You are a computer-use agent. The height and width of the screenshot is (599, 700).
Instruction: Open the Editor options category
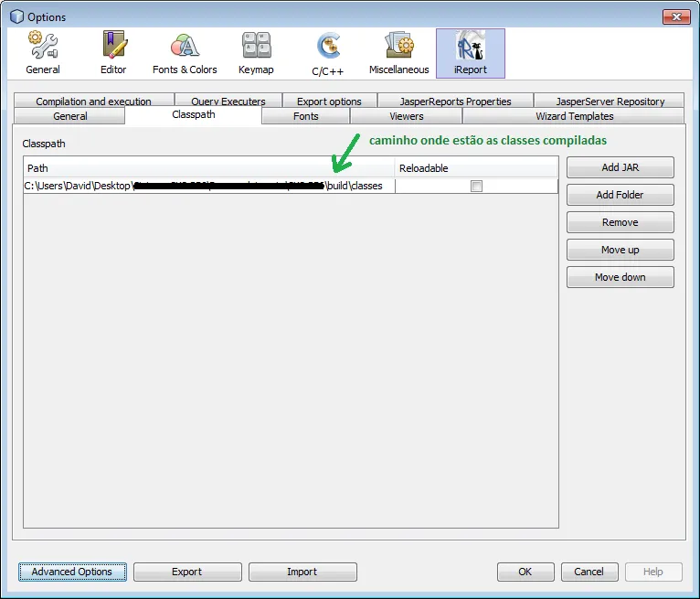pos(113,53)
